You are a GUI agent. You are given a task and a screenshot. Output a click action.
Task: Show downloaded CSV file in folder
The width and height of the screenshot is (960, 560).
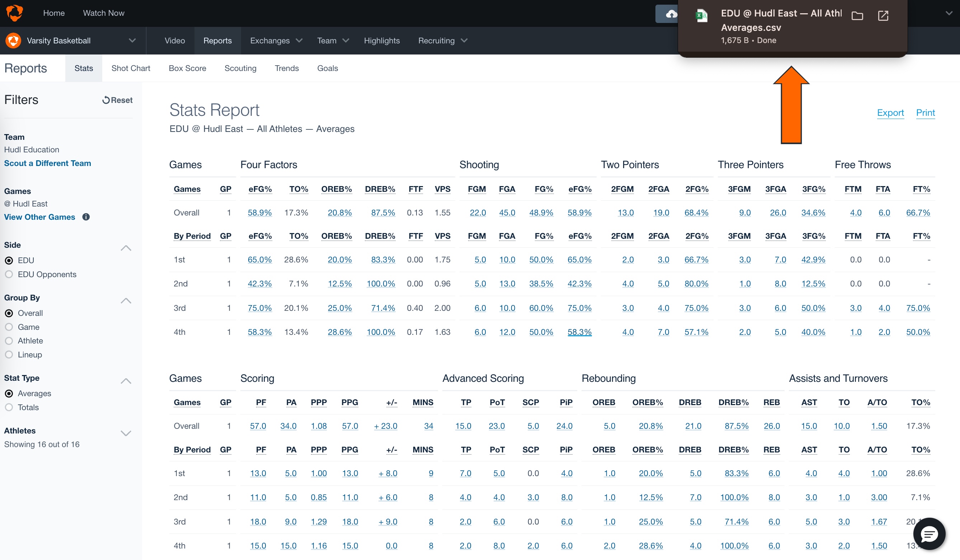(857, 16)
